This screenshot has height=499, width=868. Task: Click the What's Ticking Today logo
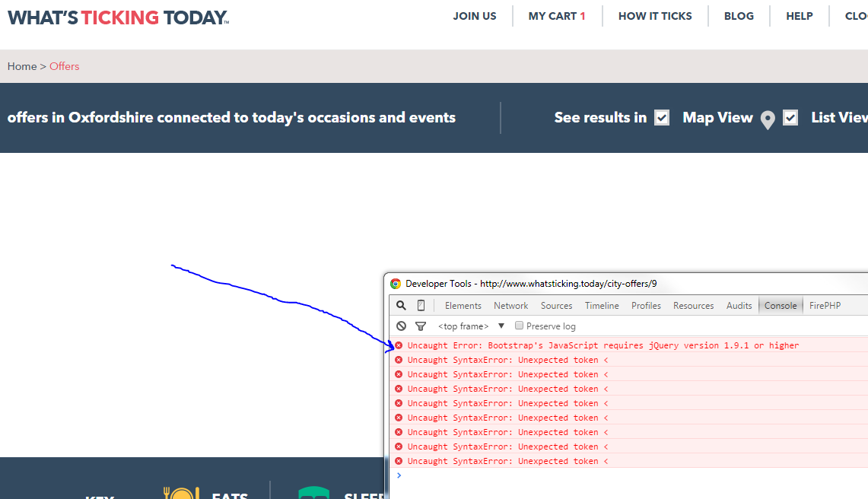(x=118, y=17)
